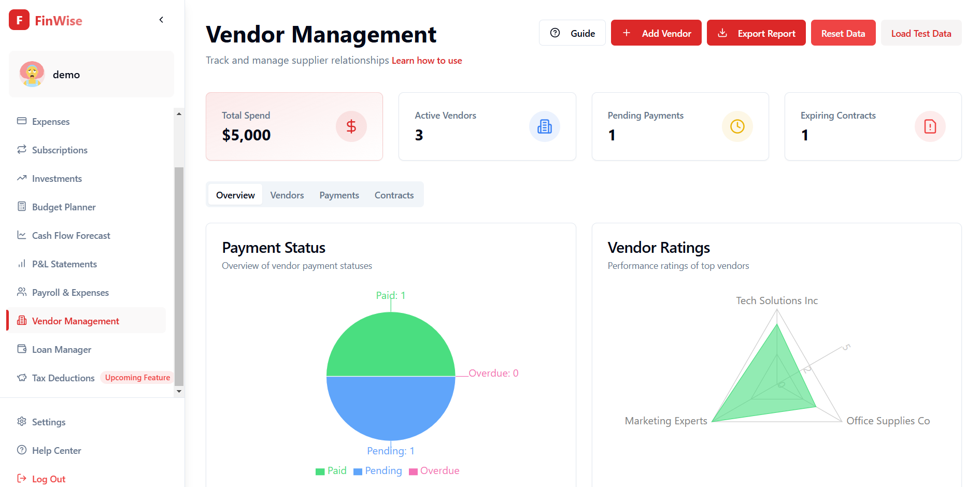Select the Payroll & Expenses people icon
The width and height of the screenshot is (980, 487).
point(22,292)
